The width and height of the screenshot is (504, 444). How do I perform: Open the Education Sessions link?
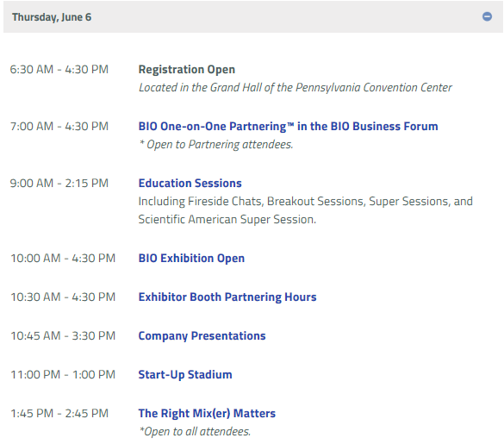190,183
